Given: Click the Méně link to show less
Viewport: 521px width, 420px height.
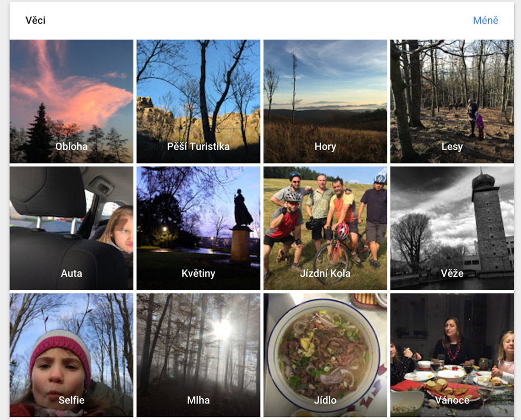Looking at the screenshot, I should (486, 20).
